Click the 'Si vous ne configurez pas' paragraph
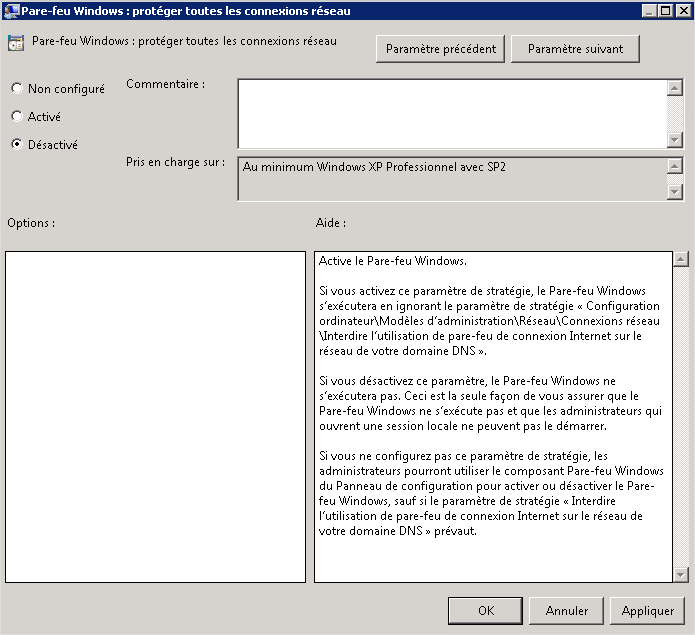Image resolution: width=695 pixels, height=635 pixels. (491, 493)
